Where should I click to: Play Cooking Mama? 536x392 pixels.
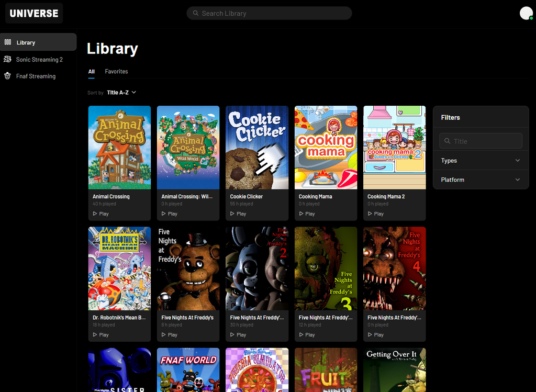(x=307, y=214)
